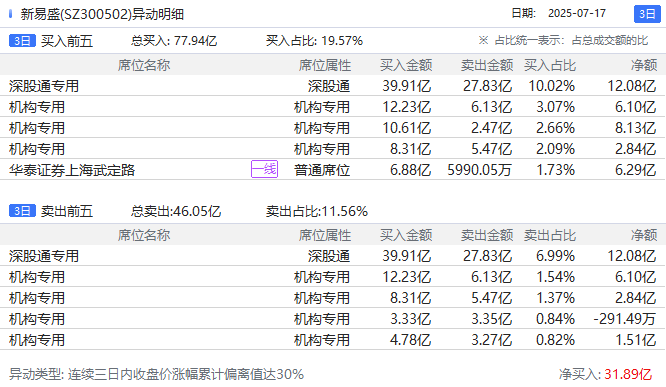
Task: Click the 买入占比 column header
Action: coord(550,65)
